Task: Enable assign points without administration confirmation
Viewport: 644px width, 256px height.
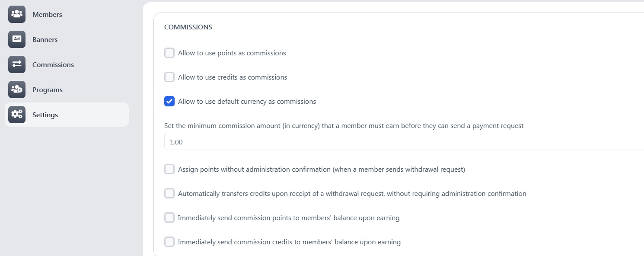Action: pos(169,170)
